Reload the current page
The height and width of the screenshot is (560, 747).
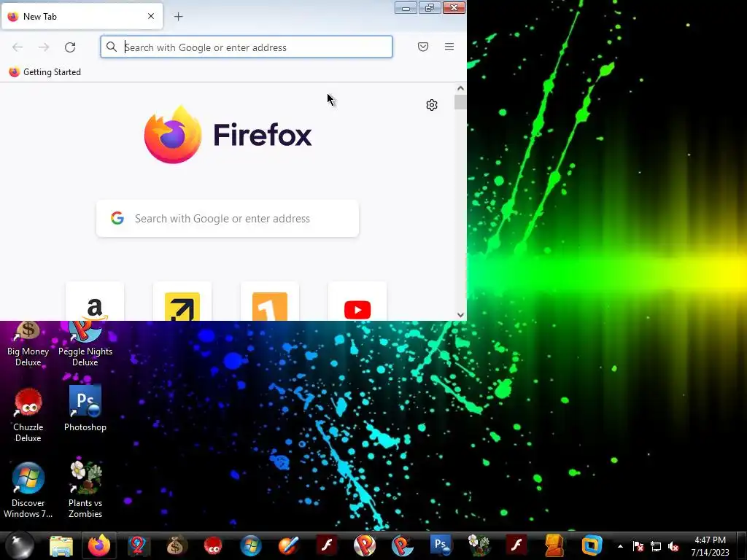70,47
